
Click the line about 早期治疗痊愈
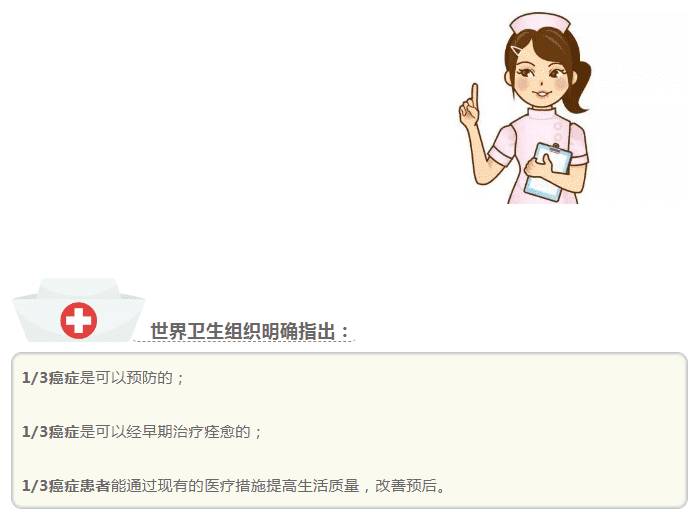tap(142, 431)
